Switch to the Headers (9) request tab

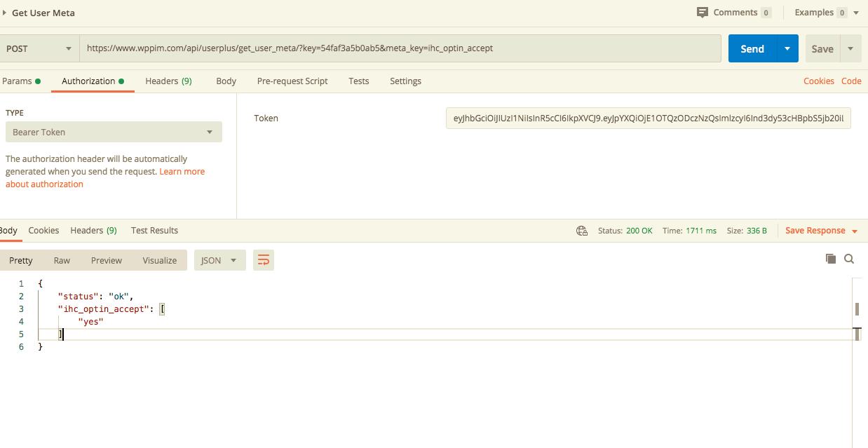(168, 81)
